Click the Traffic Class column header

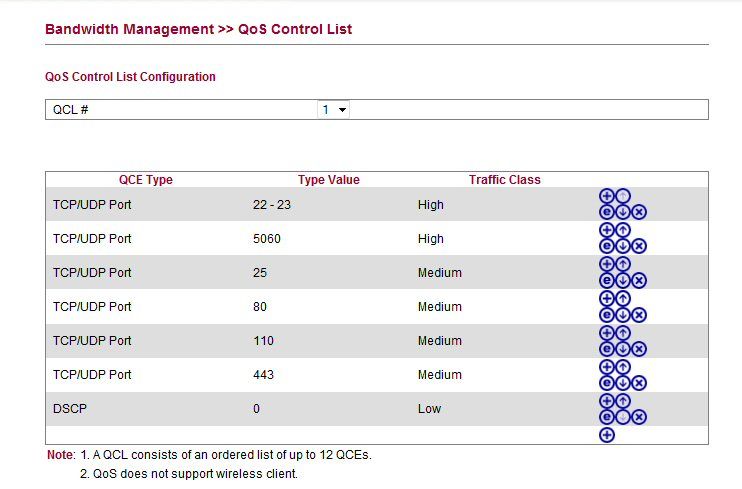point(504,180)
